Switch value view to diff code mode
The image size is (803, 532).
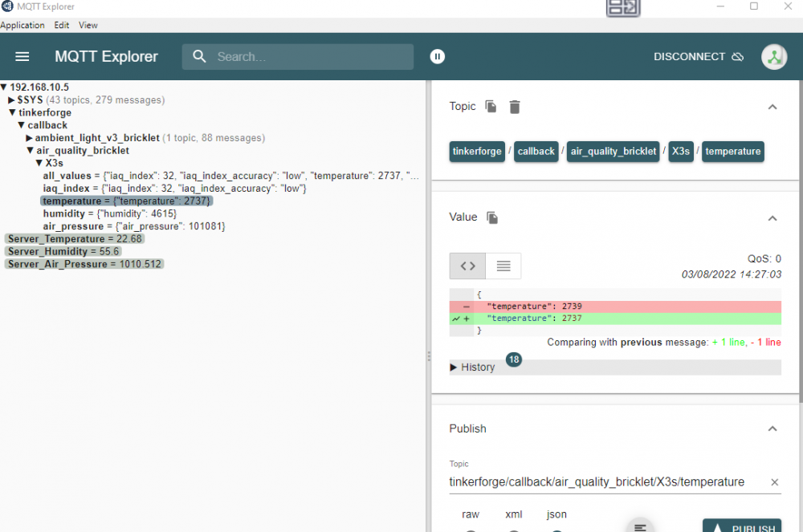(467, 266)
